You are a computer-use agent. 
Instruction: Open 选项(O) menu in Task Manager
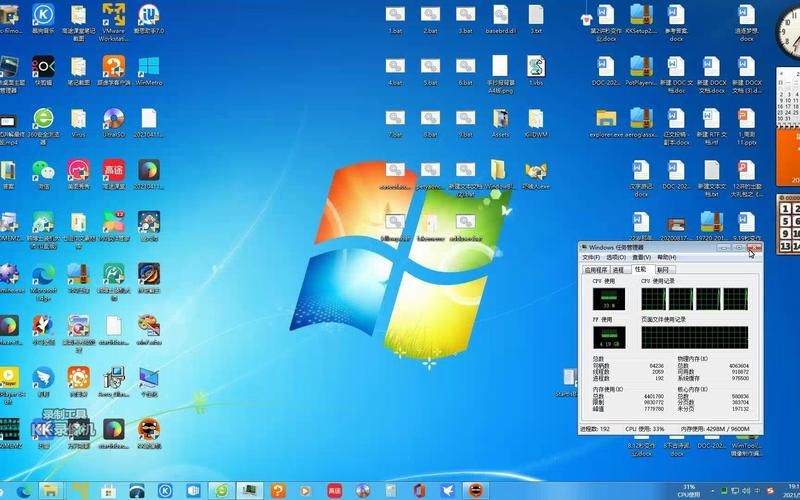[615, 257]
